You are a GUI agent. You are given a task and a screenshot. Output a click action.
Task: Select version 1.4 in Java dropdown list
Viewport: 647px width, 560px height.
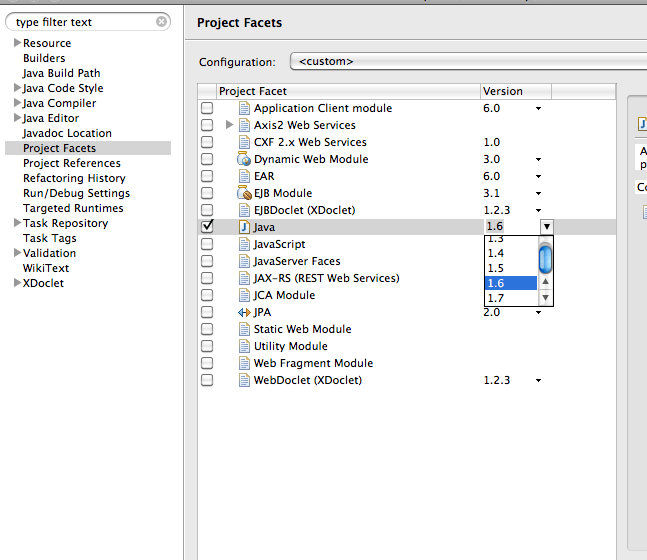[x=511, y=253]
